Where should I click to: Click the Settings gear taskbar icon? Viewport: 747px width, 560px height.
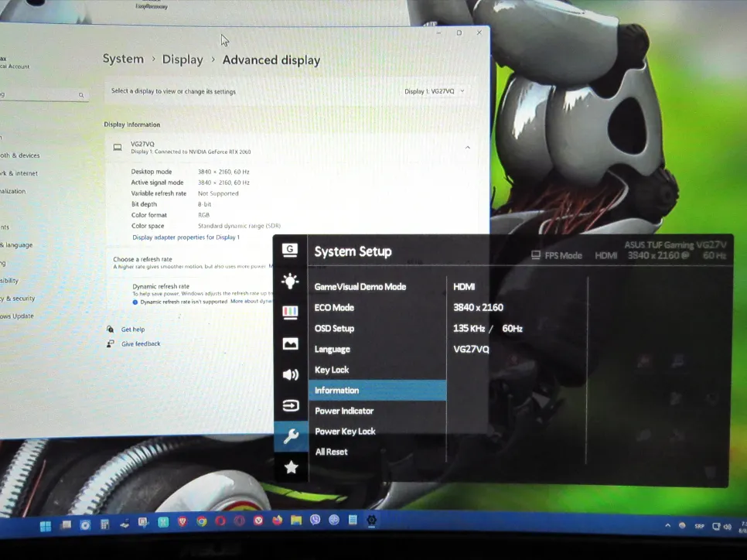tap(372, 520)
